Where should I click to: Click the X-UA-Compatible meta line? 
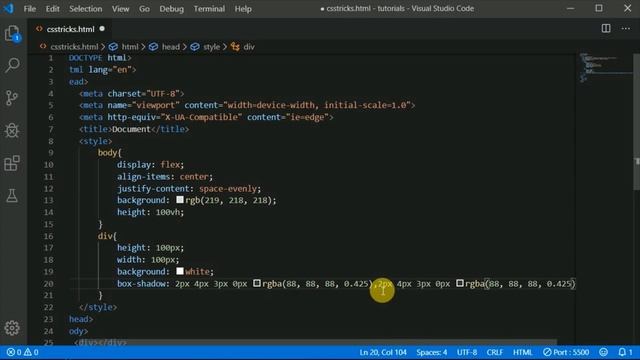pyautogui.click(x=206, y=117)
